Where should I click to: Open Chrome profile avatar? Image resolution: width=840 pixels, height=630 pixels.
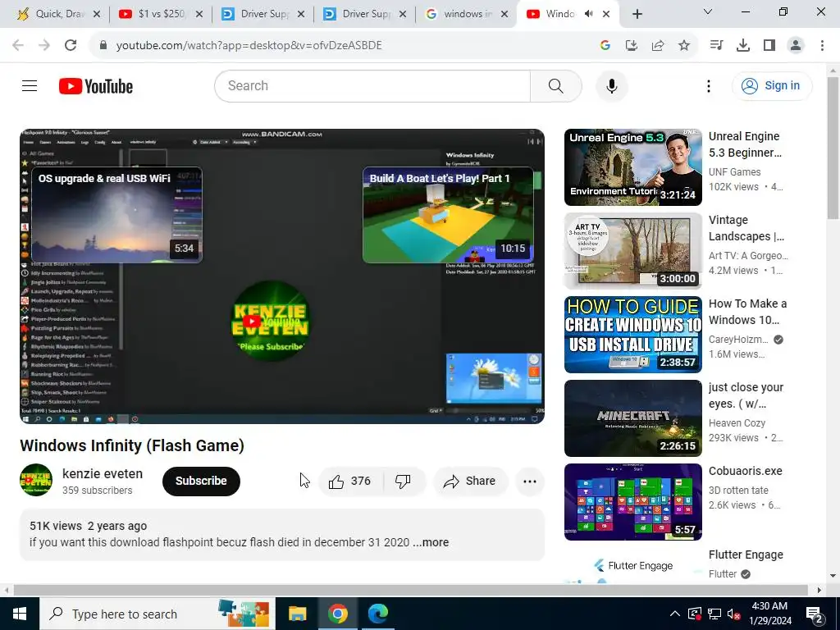[x=796, y=45]
